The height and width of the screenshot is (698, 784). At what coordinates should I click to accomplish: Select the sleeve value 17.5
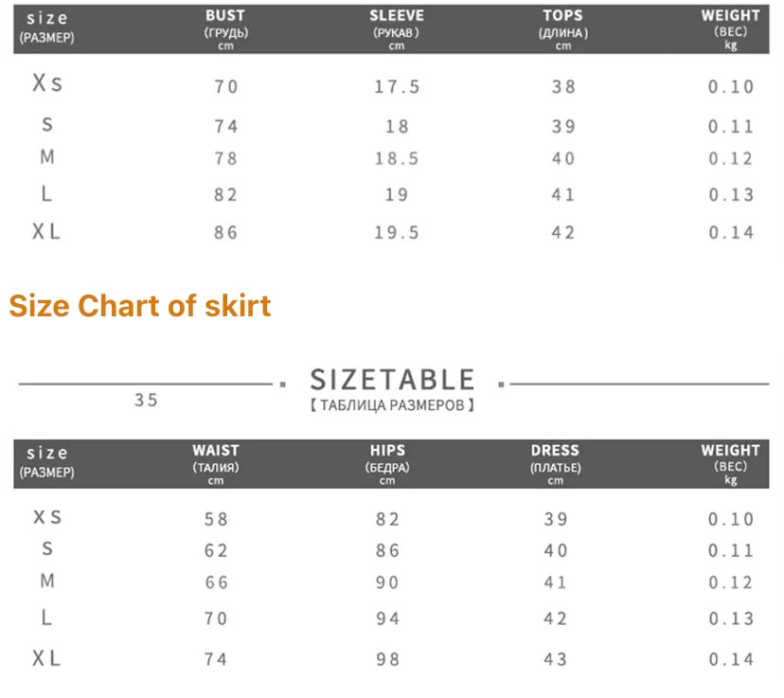tap(396, 87)
